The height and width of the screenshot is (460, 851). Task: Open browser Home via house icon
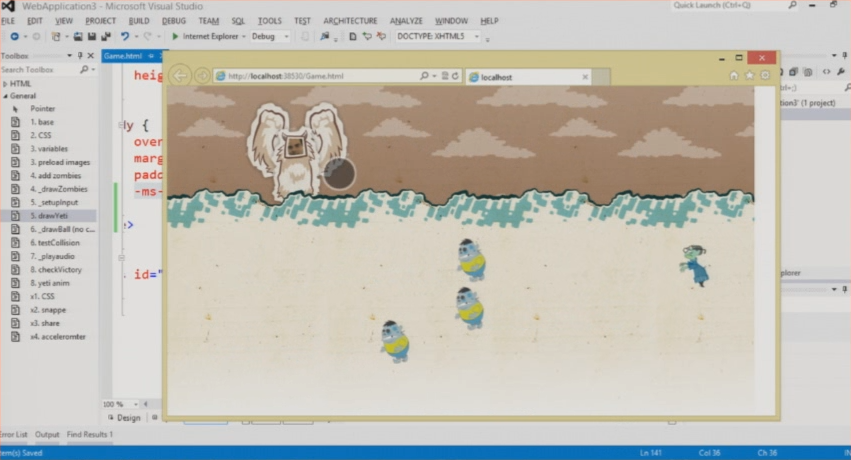pos(734,75)
